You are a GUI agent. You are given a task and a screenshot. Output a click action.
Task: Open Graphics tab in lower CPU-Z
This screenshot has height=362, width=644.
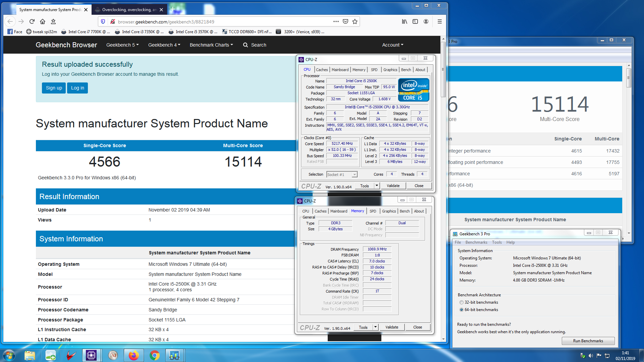tap(389, 211)
